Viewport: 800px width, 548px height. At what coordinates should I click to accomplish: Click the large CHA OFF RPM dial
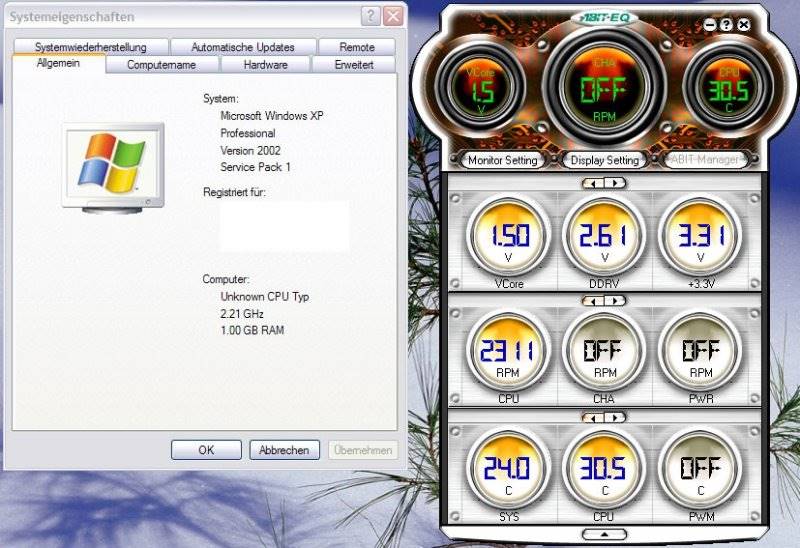click(x=605, y=89)
